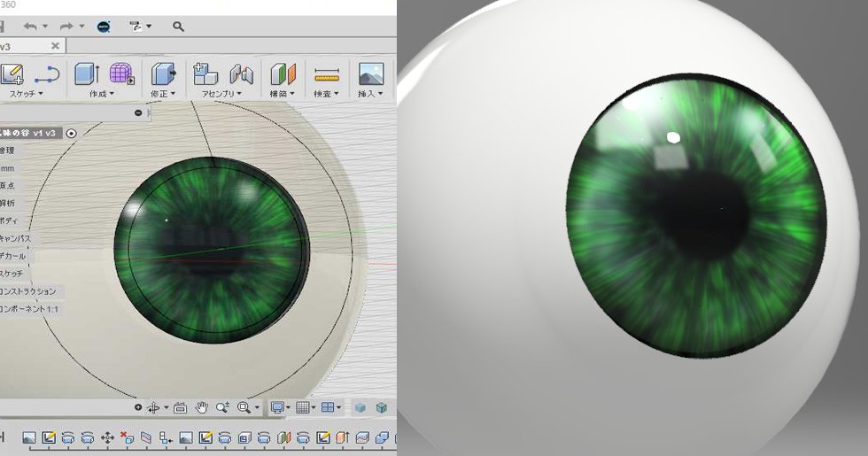
Task: Select the spline curve sketch tool
Action: [46, 73]
